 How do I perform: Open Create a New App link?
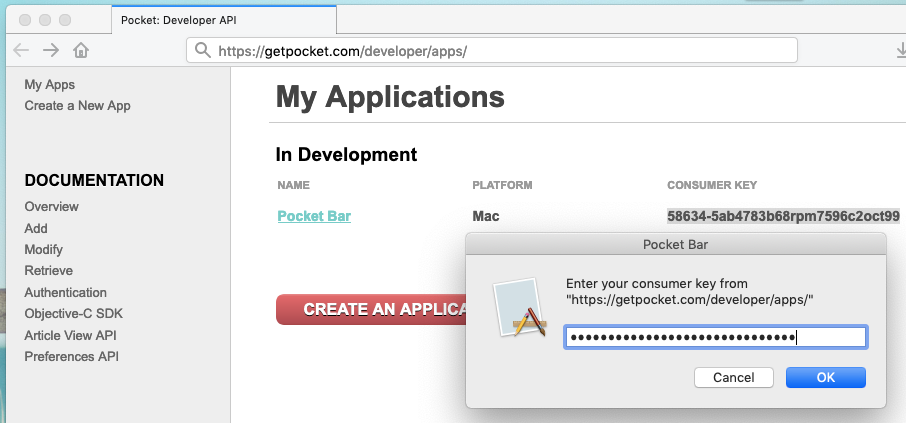click(77, 106)
